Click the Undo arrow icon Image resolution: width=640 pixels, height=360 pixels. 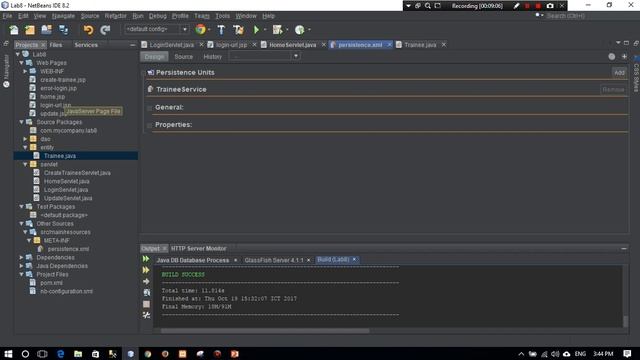click(88, 30)
